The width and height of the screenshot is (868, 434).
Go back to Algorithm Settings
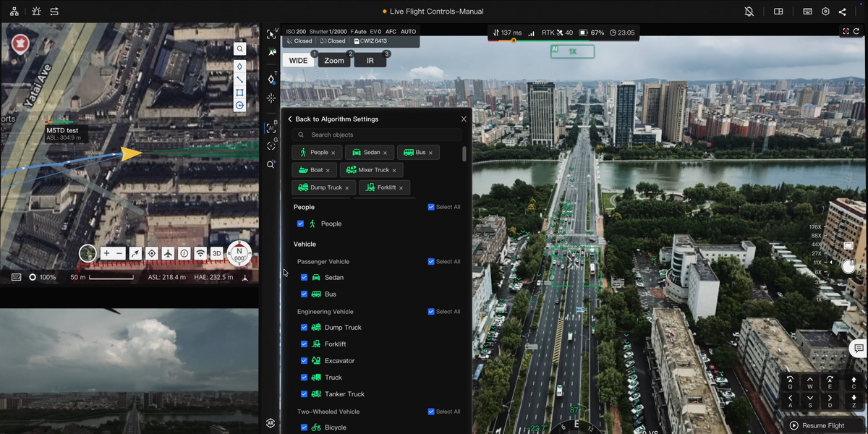point(333,119)
